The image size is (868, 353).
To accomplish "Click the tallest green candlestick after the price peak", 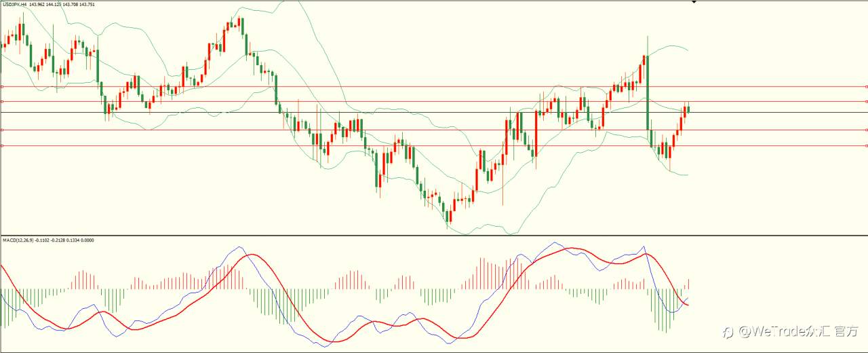I will pyautogui.click(x=648, y=92).
